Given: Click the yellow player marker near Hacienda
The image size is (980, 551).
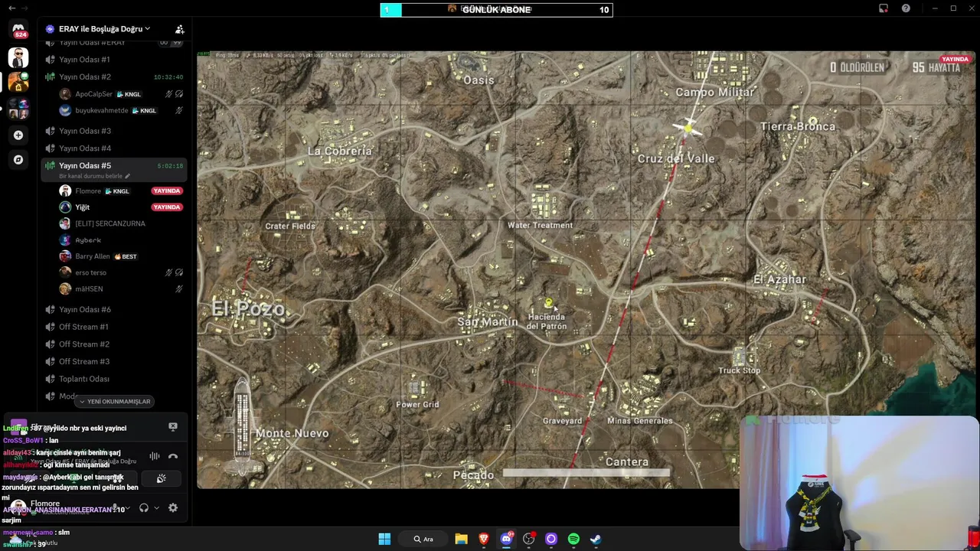Looking at the screenshot, I should tap(548, 303).
